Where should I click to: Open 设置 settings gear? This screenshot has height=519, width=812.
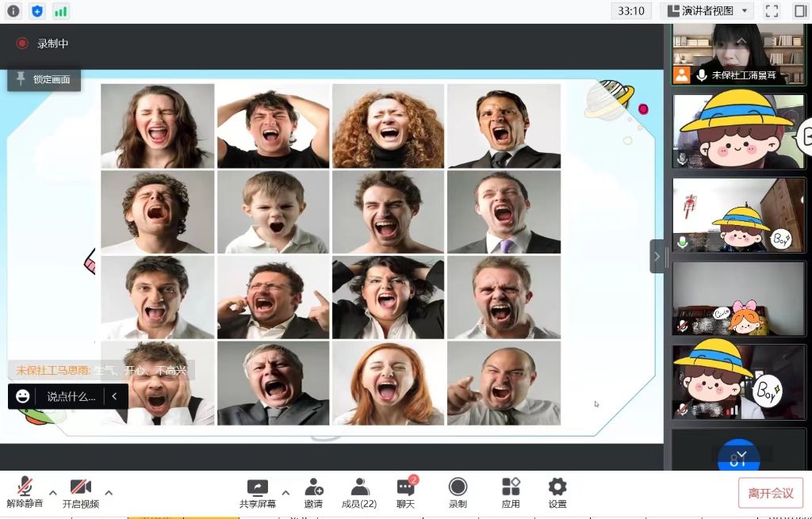point(557,493)
